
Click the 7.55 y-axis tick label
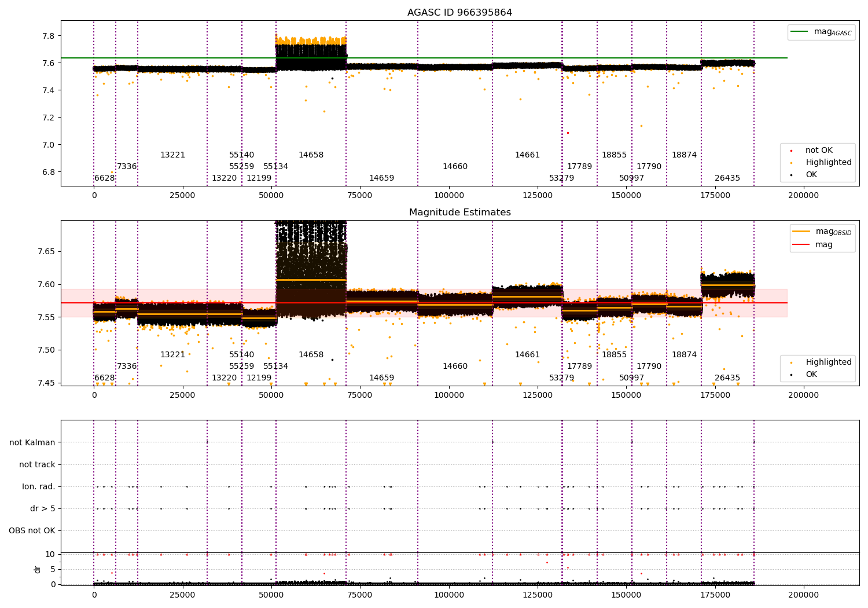pyautogui.click(x=46, y=317)
